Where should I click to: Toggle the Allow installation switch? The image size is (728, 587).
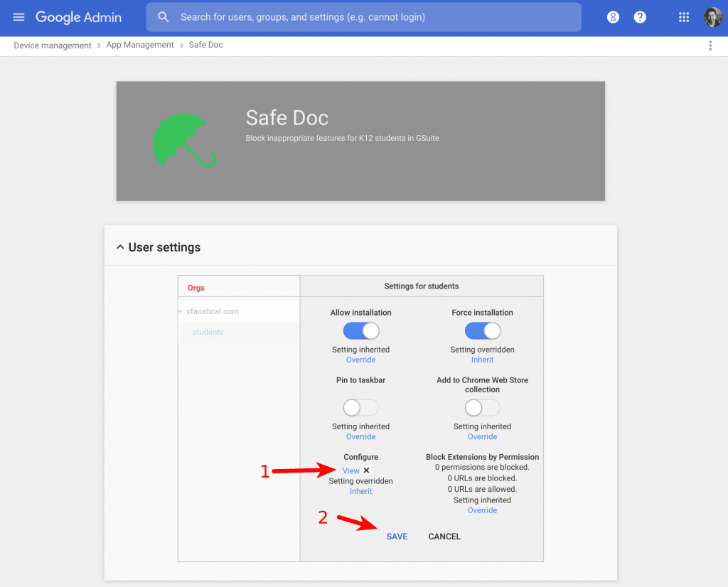(360, 331)
